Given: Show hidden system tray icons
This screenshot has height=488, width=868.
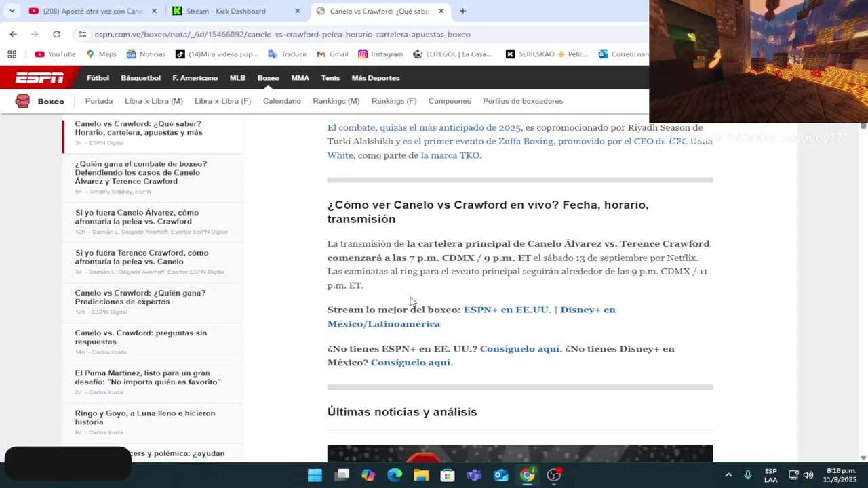Looking at the screenshot, I should coord(728,475).
